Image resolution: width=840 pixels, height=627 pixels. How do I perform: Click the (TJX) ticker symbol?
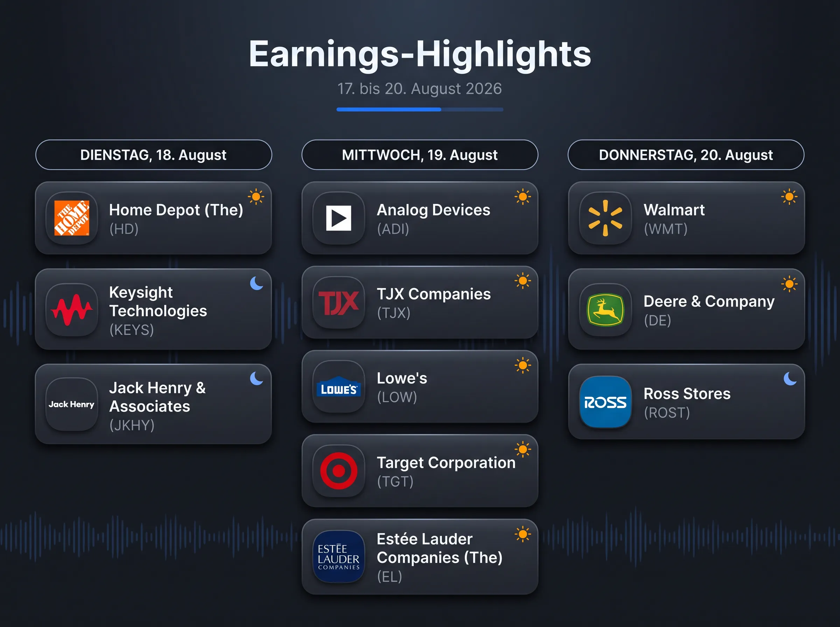coord(394,313)
